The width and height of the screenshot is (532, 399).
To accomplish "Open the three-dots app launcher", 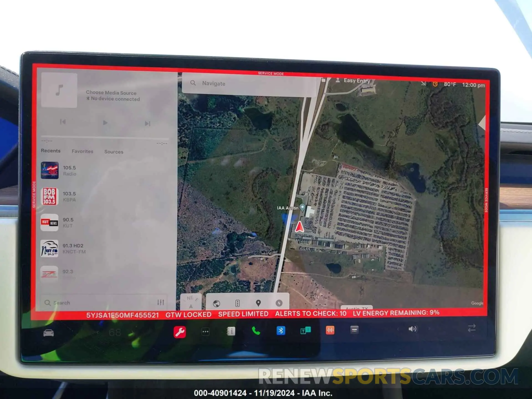I will (x=205, y=331).
